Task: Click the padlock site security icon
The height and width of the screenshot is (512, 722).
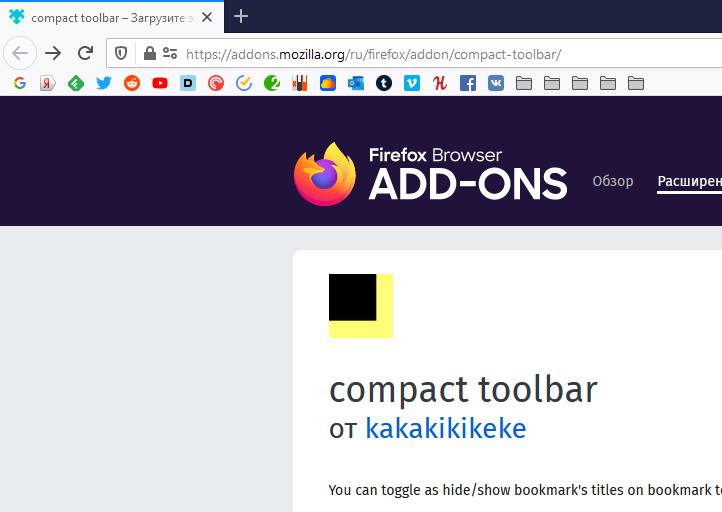Action: pyautogui.click(x=150, y=53)
